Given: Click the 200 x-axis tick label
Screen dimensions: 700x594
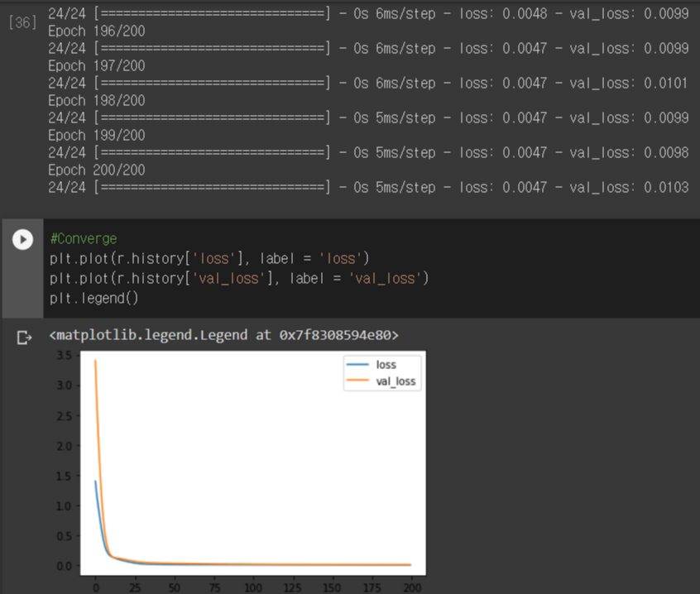Looking at the screenshot, I should (412, 587).
